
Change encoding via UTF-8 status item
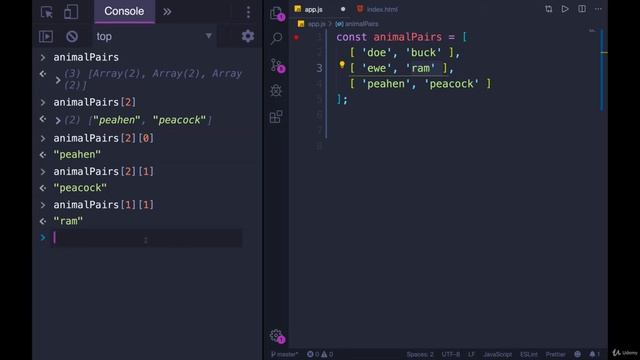(x=451, y=354)
